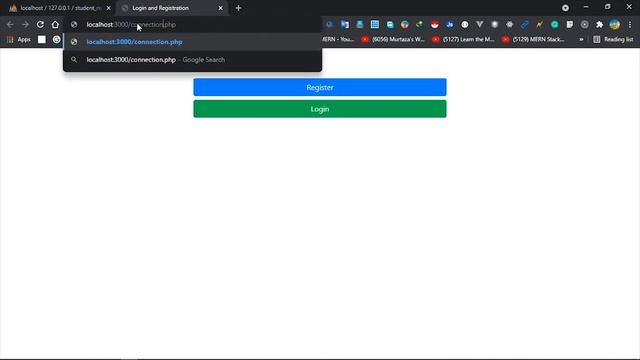Click the Apps grid bookmark icon
Image resolution: width=640 pixels, height=360 pixels.
(x=10, y=40)
